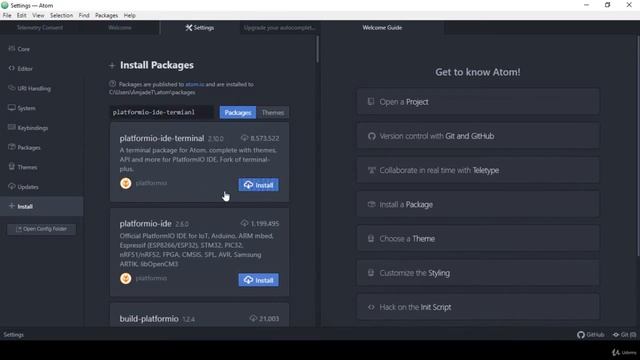The width and height of the screenshot is (640, 360).
Task: Click the platformio author avatar on platformio-ide-terminal
Action: pos(126,183)
